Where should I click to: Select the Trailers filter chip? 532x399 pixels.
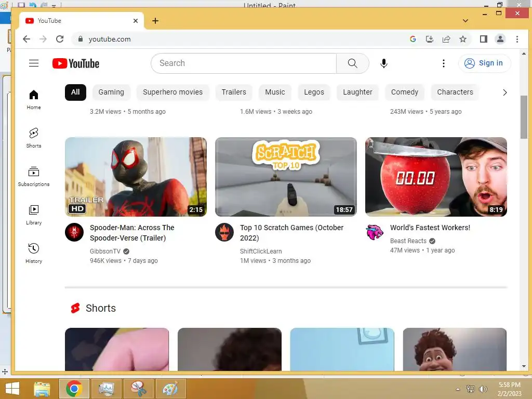234,92
